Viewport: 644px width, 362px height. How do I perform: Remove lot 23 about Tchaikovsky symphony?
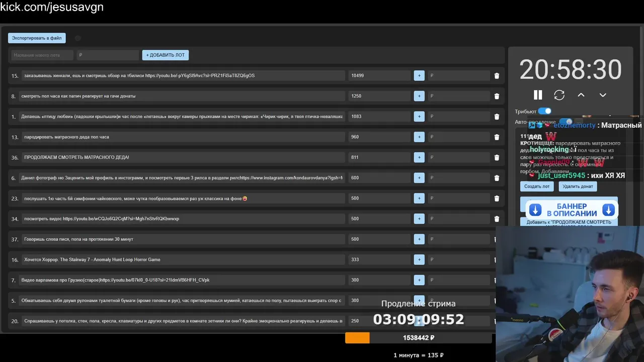pos(497,199)
